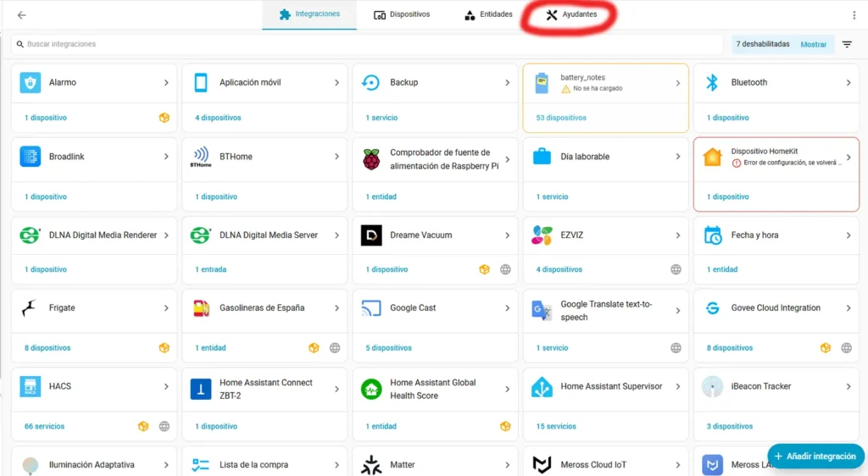
Task: Expand the Alarmo card chevron
Action: point(166,82)
